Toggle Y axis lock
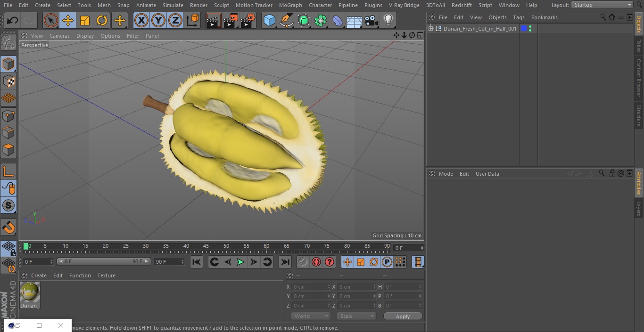Screen dimensions: 644x332 pyautogui.click(x=158, y=20)
